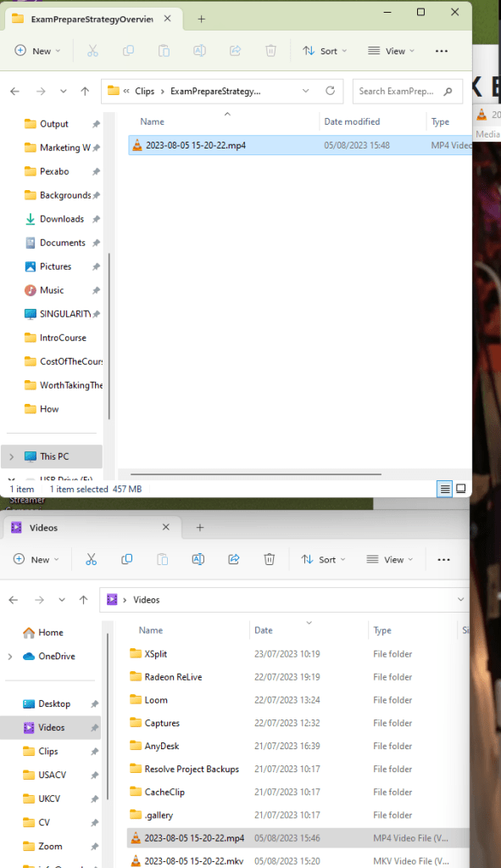Click the Cut icon in Videos window toolbar
Image resolution: width=501 pixels, height=868 pixels.
coord(92,560)
